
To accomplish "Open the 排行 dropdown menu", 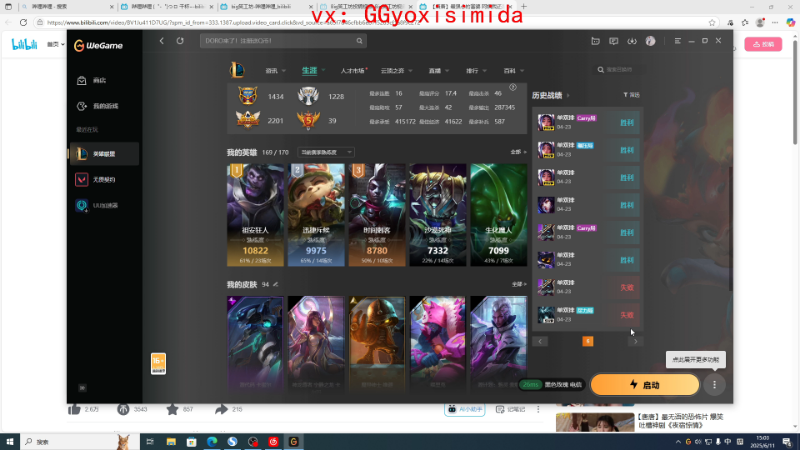I will [x=477, y=71].
